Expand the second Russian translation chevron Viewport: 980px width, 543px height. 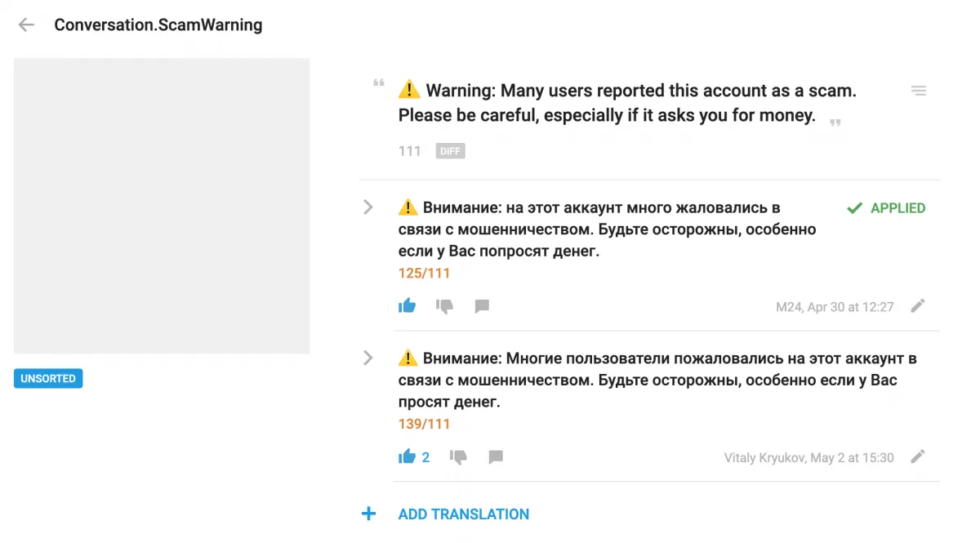click(x=368, y=358)
